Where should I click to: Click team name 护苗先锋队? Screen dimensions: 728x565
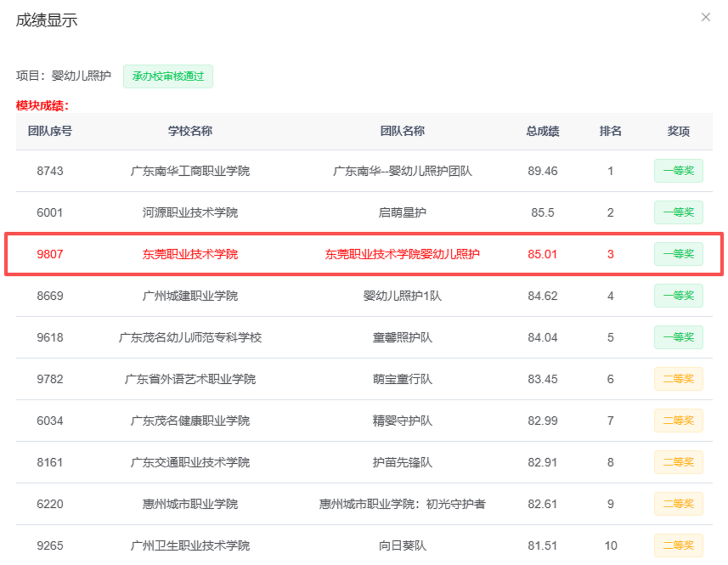(x=402, y=462)
